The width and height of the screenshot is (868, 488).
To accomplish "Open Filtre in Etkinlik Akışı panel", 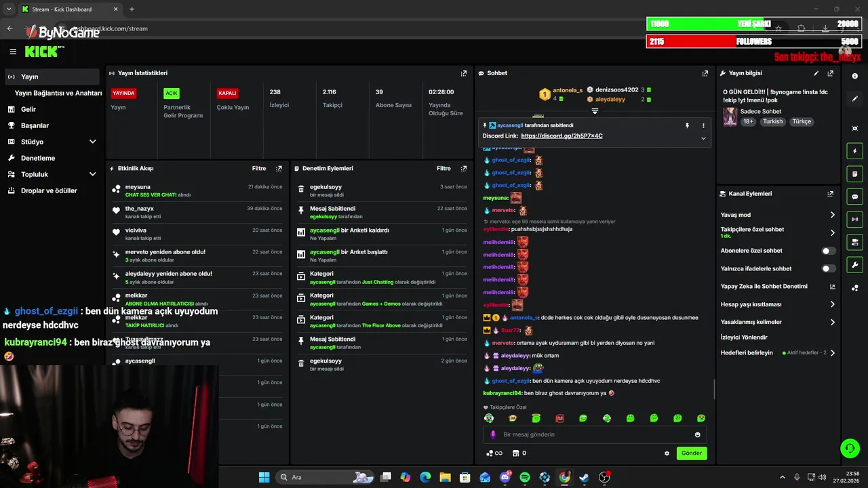I will point(259,168).
